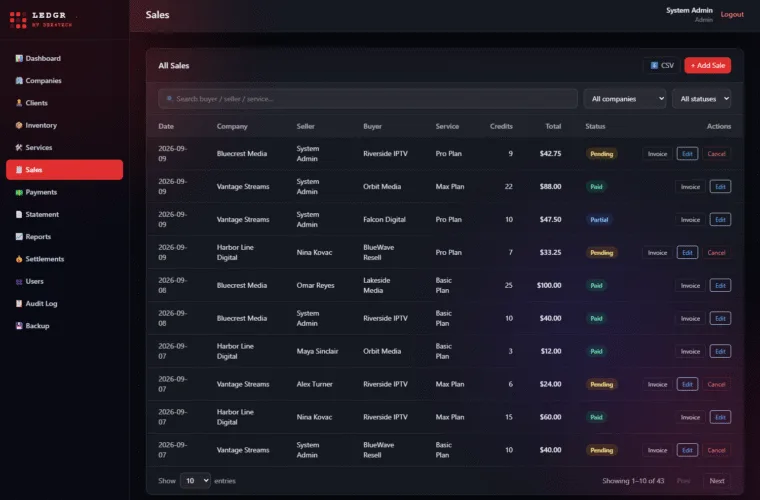
Task: Navigate to Reports page
Action: [64, 236]
